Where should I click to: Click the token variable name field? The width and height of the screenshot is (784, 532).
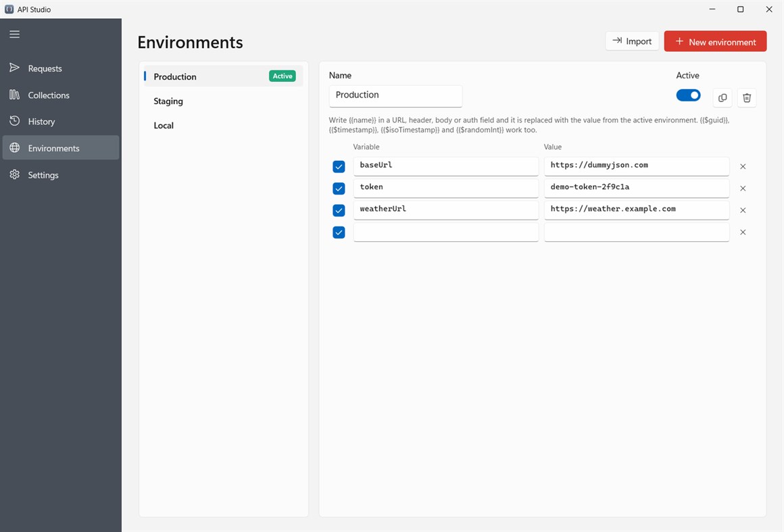445,188
